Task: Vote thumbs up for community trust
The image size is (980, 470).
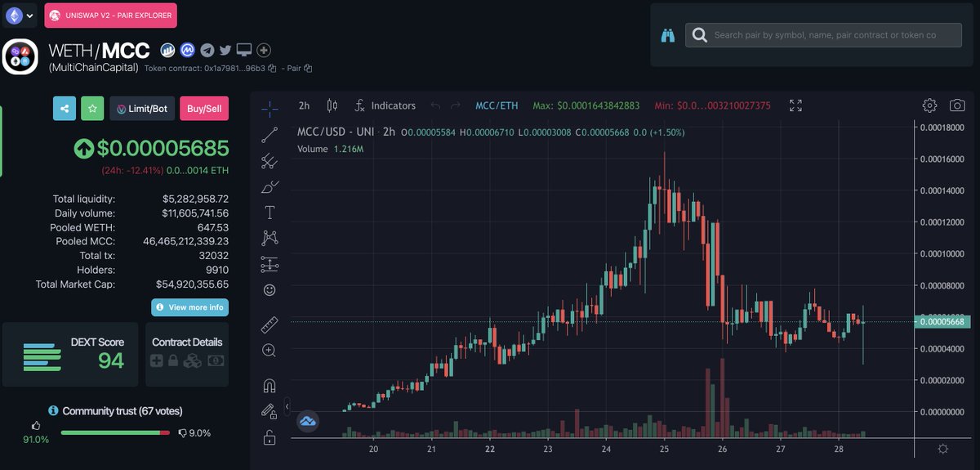Action: (x=36, y=425)
